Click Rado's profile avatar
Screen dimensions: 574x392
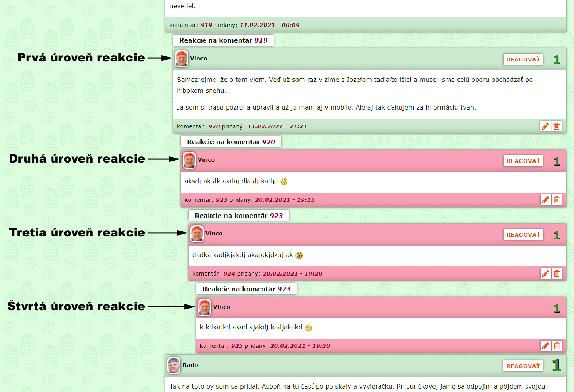174,365
